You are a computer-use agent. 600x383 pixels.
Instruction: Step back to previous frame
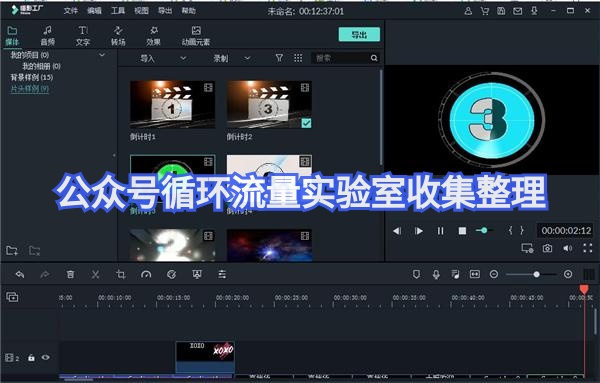[397, 231]
